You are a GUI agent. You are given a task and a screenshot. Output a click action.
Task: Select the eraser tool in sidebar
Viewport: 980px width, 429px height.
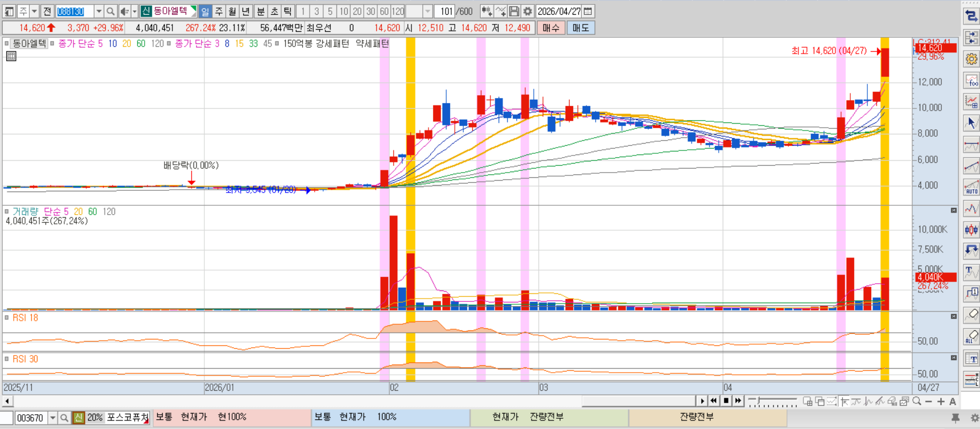(971, 315)
